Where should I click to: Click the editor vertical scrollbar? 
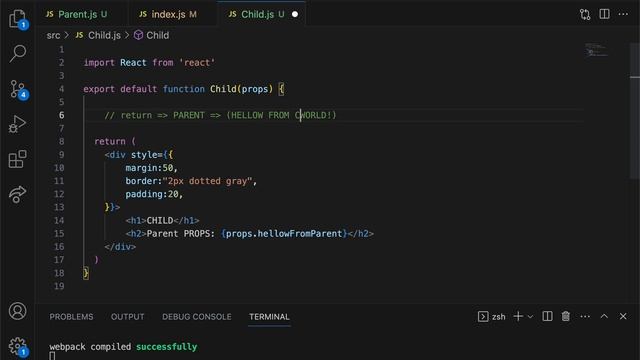point(635,110)
